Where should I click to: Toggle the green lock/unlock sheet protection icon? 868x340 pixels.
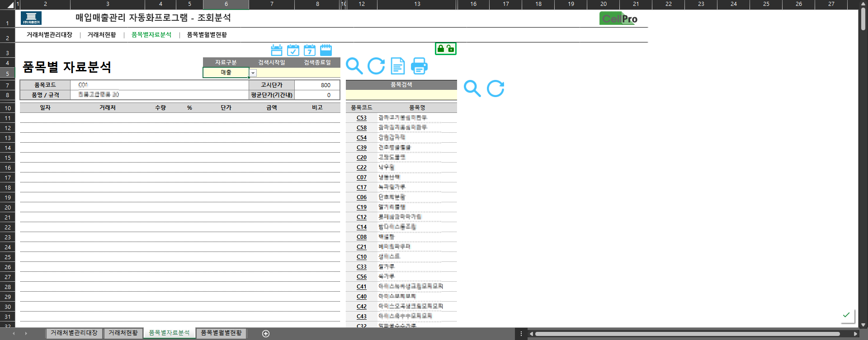445,49
